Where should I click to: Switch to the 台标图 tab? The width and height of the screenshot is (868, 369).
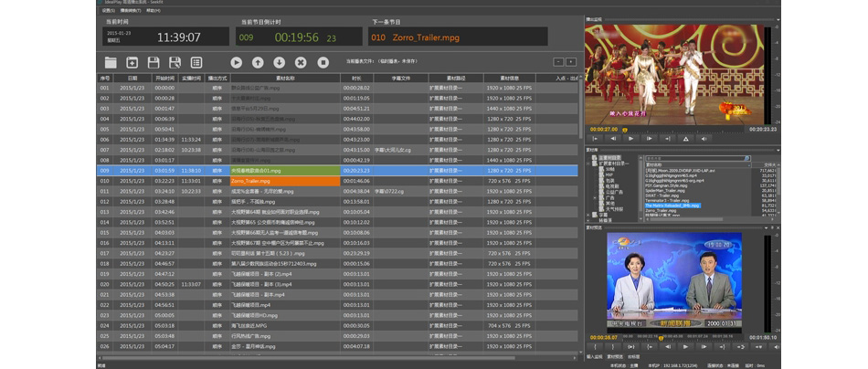click(634, 357)
